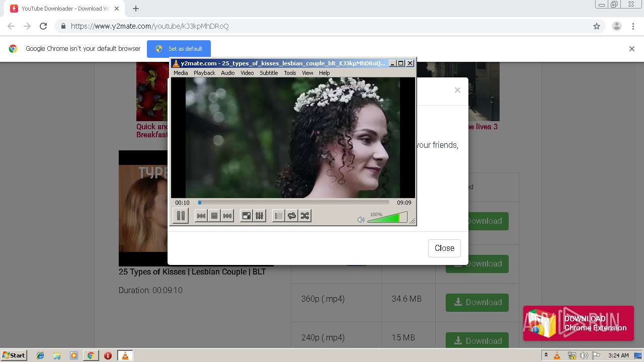Open the VLC Help menu

(x=325, y=73)
